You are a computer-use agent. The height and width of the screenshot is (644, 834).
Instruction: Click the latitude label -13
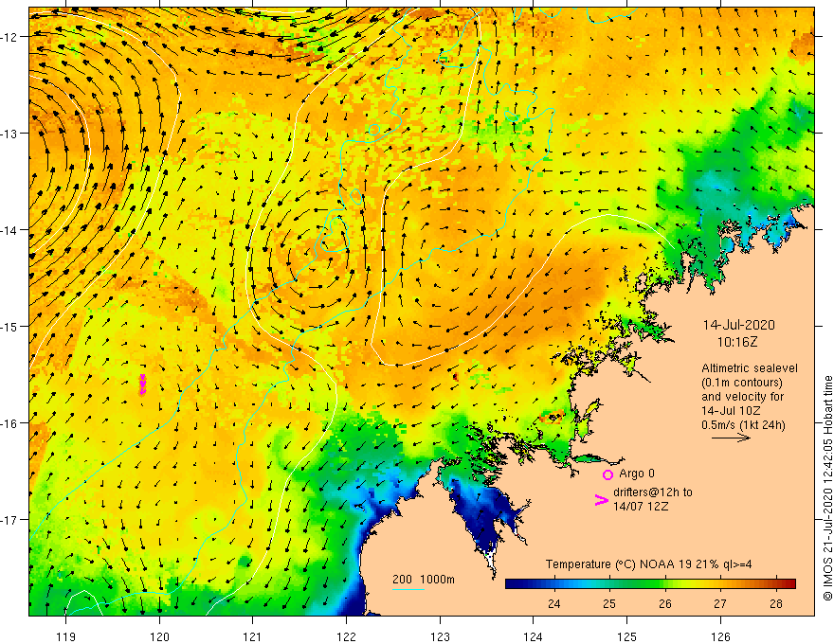point(10,134)
